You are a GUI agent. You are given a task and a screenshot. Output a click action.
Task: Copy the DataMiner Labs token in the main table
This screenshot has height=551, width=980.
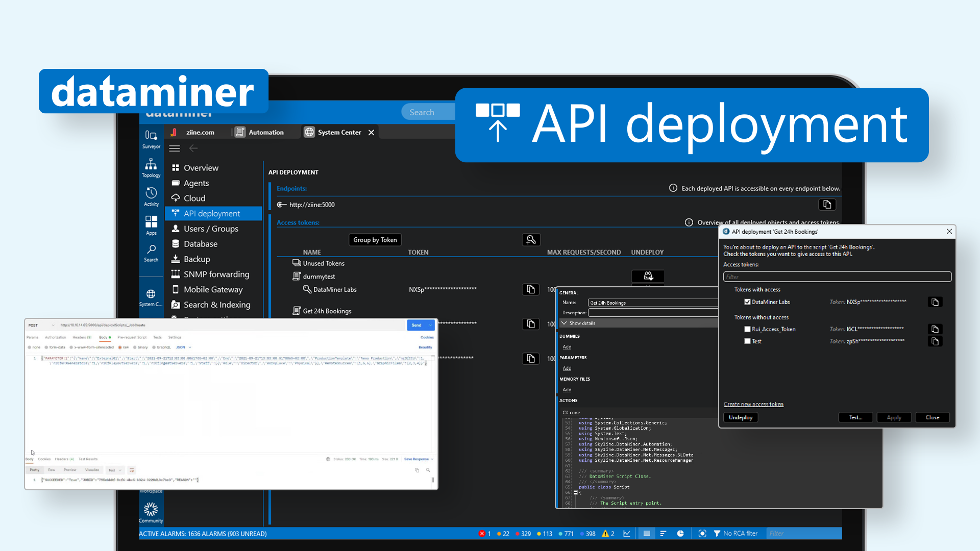pos(531,289)
